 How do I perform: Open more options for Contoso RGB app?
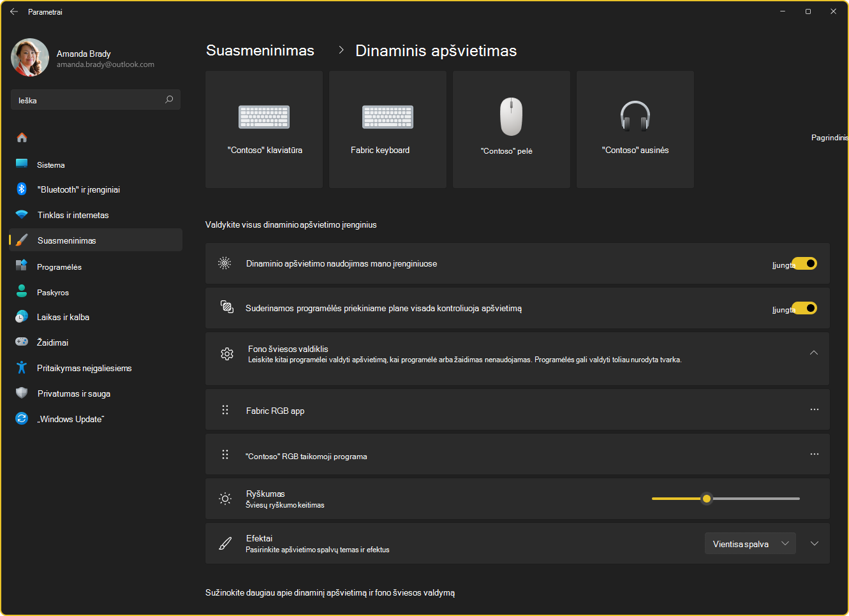point(814,454)
